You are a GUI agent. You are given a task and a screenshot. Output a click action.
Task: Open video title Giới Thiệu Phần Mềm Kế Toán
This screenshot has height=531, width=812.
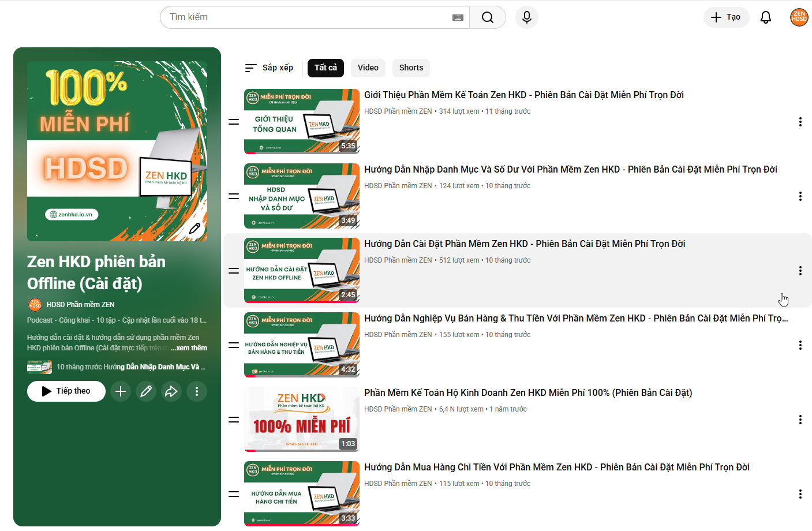pyautogui.click(x=524, y=95)
